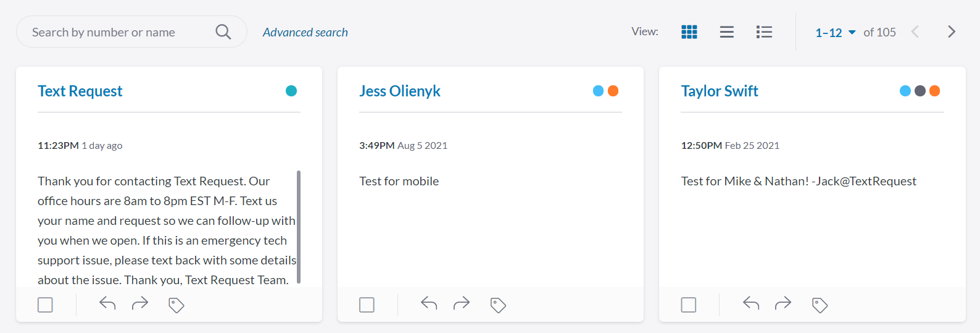Open the Jess Olienyk contact name

pos(399,91)
